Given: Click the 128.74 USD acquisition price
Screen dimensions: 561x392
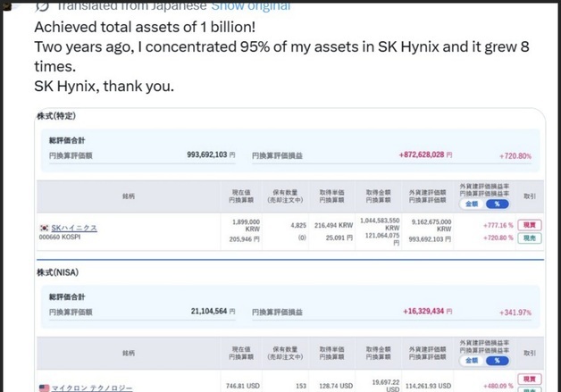Looking at the screenshot, I should point(336,386).
